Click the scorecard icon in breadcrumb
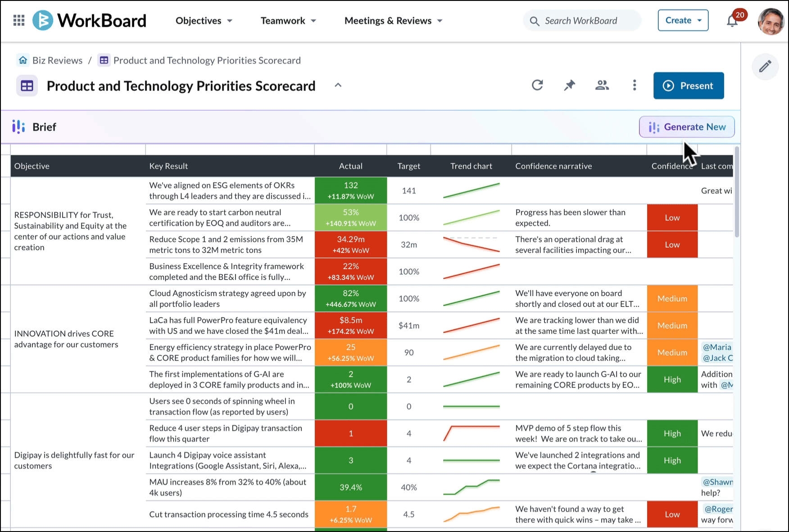This screenshot has height=532, width=789. [104, 60]
